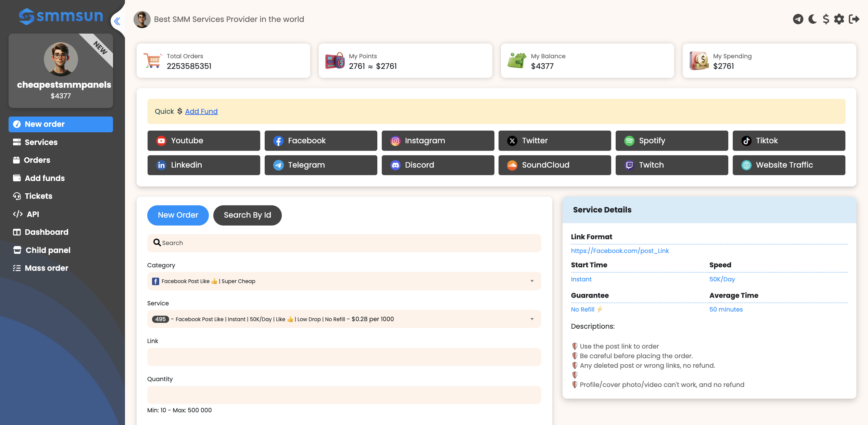868x425 pixels.
Task: Pick the Discord platform button
Action: (438, 165)
